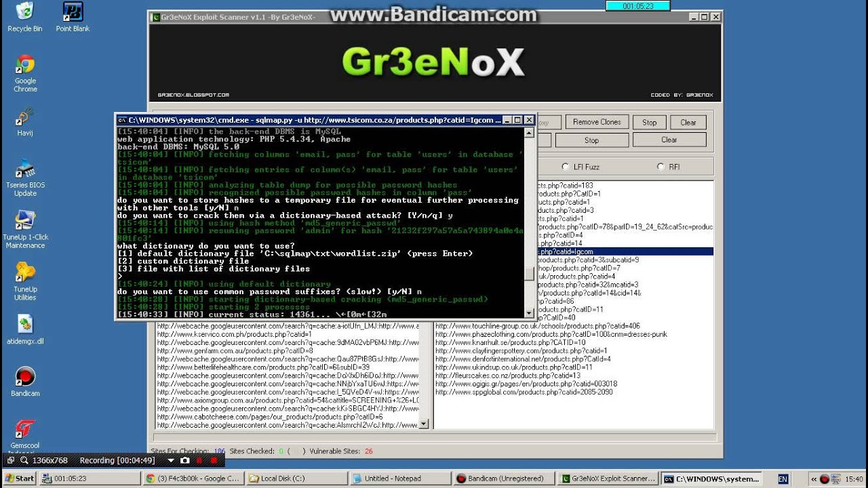Select the LFI Fuzz radio button

tap(566, 167)
